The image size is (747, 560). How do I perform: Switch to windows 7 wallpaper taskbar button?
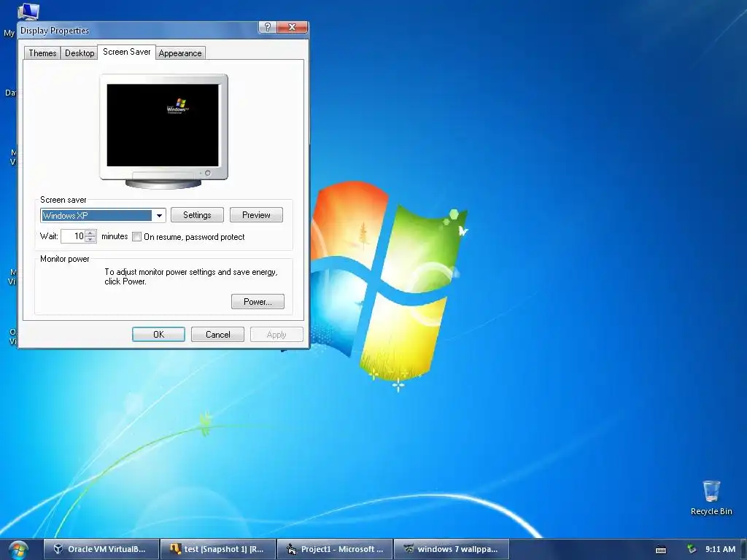452,549
